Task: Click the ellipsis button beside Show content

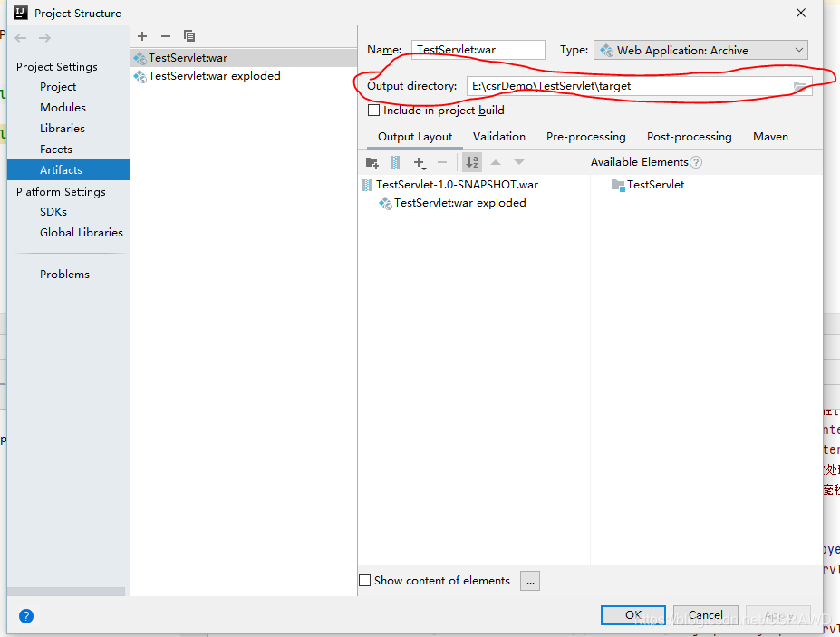Action: 530,582
